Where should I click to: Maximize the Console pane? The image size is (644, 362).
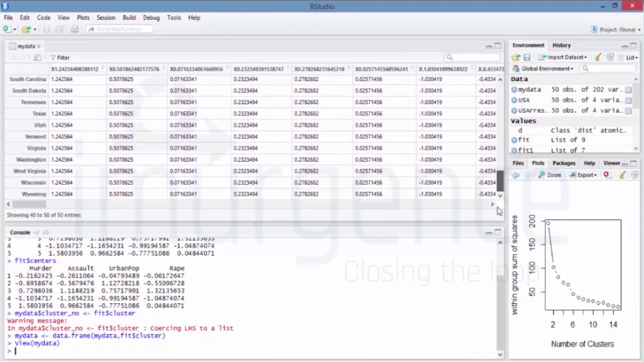(x=498, y=232)
